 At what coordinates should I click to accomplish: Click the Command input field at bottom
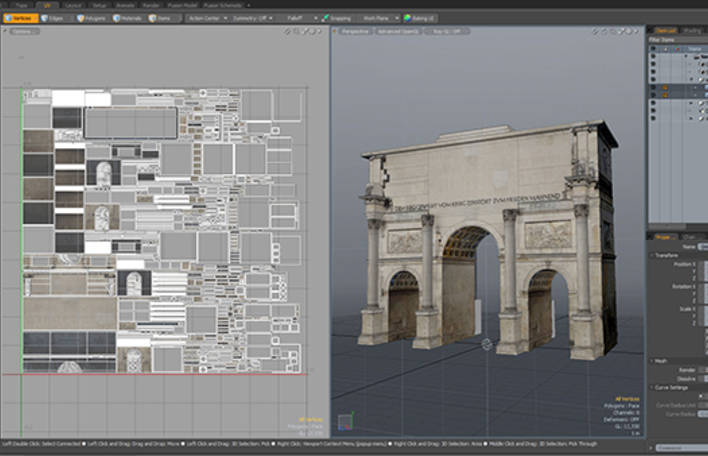(x=682, y=448)
